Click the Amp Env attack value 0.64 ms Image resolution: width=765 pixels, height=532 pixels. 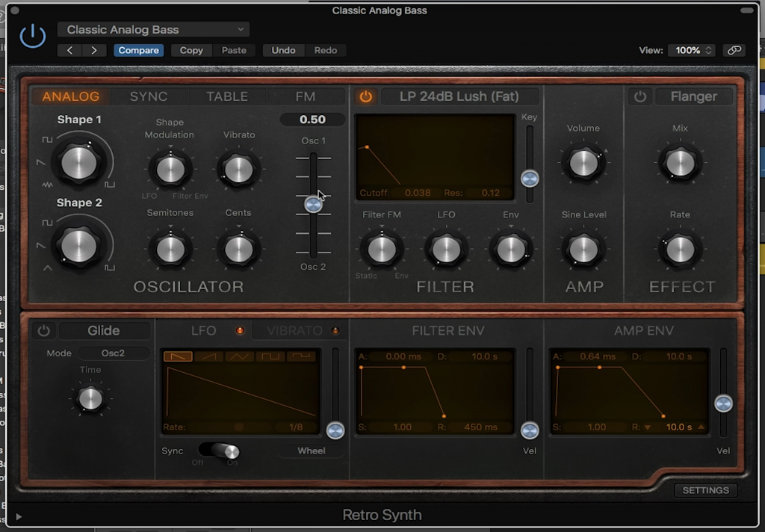(x=598, y=356)
